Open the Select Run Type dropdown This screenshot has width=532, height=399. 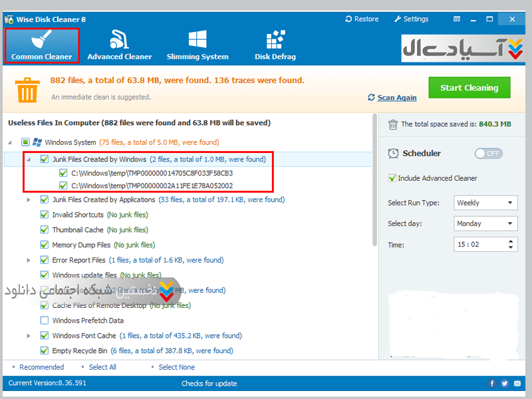tap(485, 203)
